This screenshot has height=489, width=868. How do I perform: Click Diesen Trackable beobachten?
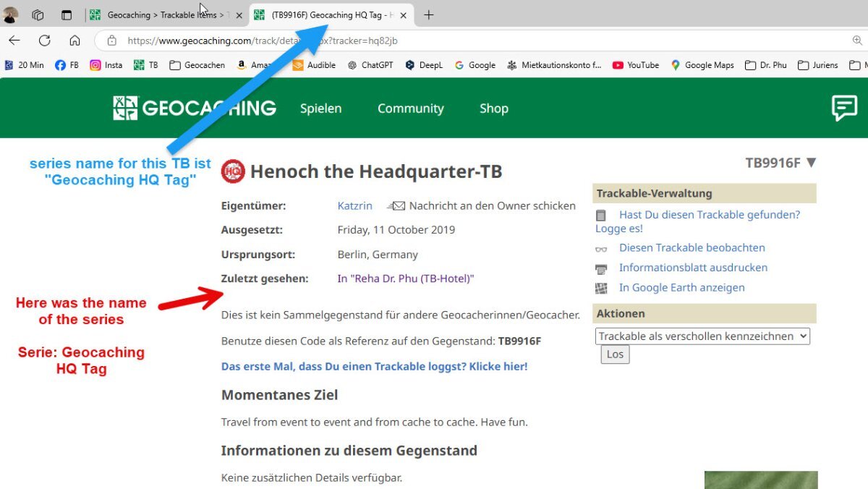692,247
